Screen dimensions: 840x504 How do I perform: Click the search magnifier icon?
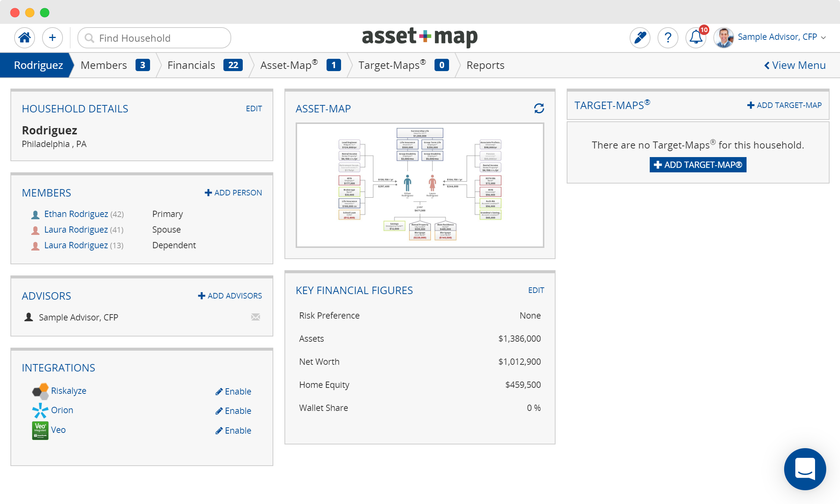(x=89, y=38)
